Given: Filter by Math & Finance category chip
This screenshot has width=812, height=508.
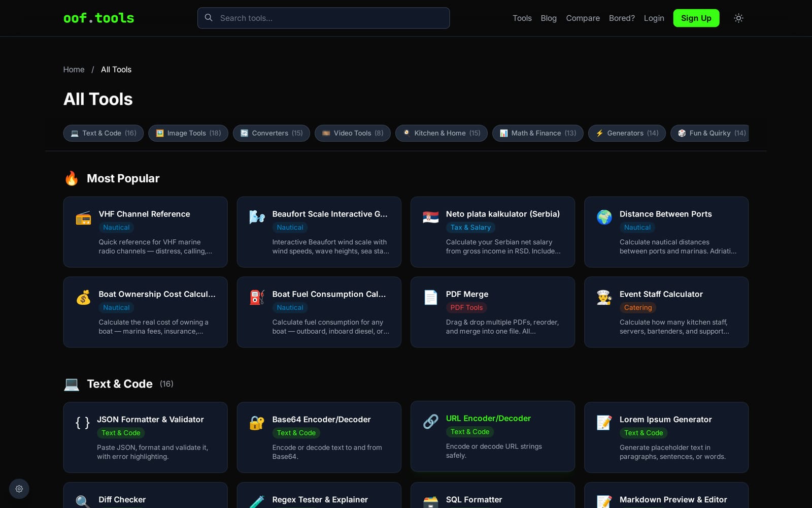Looking at the screenshot, I should tap(537, 133).
